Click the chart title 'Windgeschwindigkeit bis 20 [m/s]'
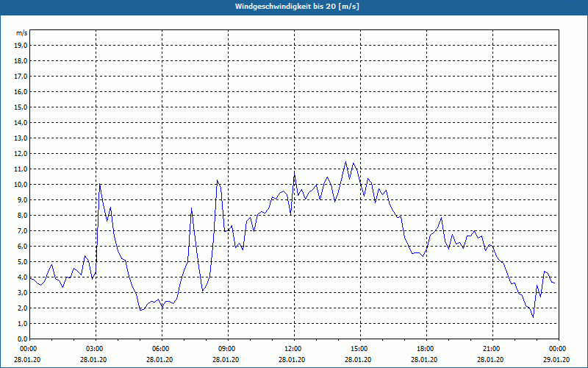 [297, 7]
